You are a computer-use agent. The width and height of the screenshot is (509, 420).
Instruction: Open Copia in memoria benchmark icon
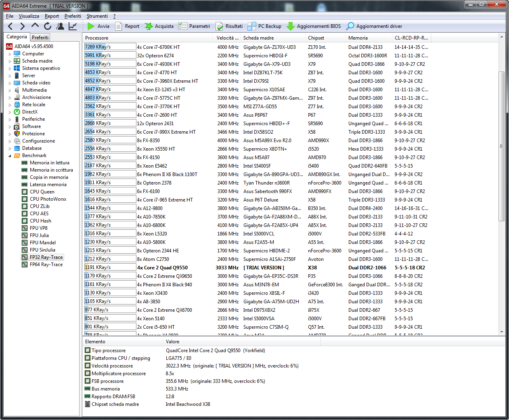pyautogui.click(x=25, y=177)
